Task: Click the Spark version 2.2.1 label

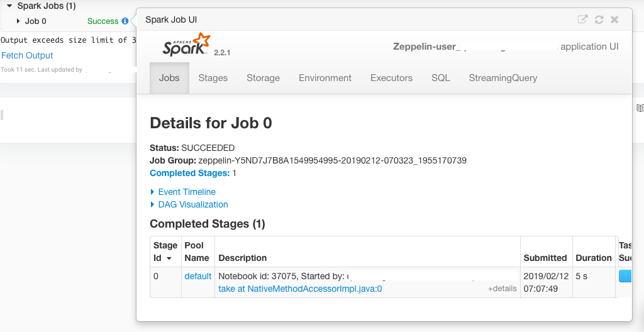Action: (222, 53)
